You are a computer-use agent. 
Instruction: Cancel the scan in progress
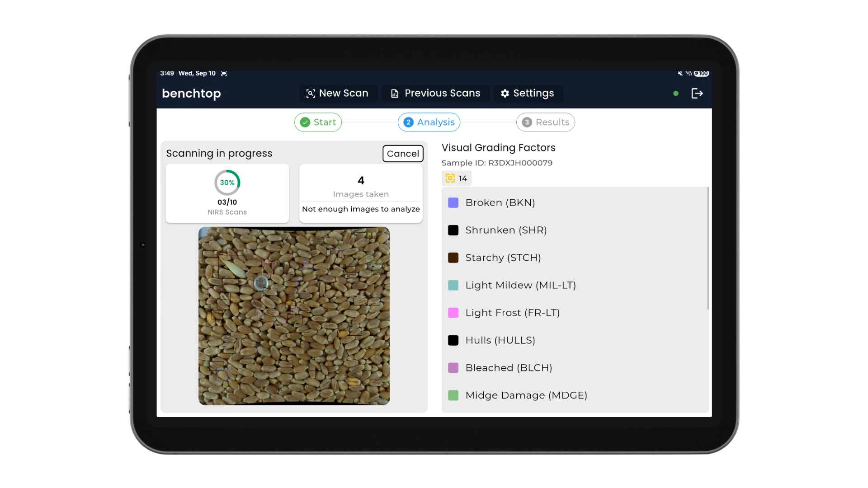pyautogui.click(x=402, y=154)
